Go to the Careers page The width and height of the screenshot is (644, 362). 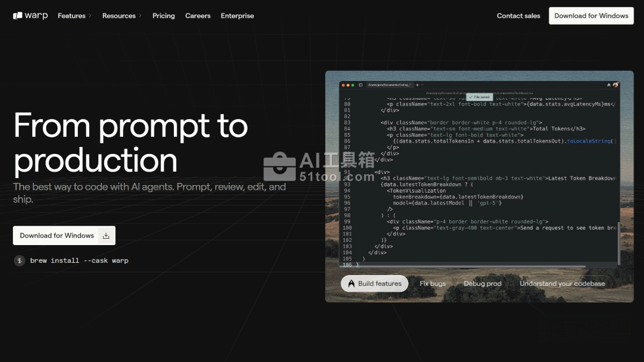click(x=198, y=16)
